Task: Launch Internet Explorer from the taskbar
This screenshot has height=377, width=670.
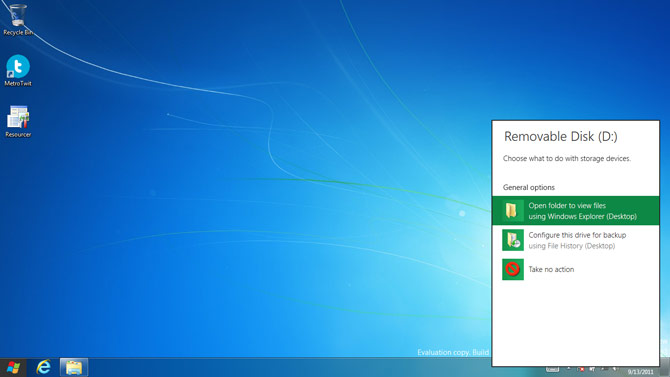Action: click(x=44, y=368)
